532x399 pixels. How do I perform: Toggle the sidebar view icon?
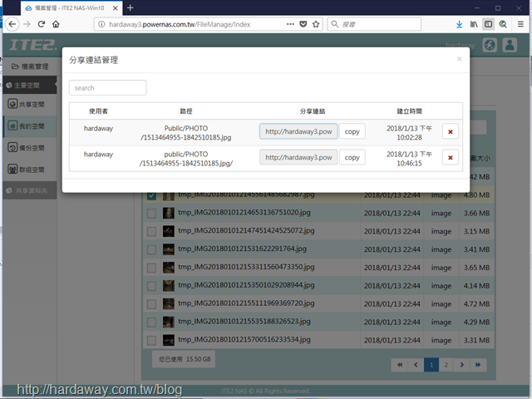pyautogui.click(x=488, y=24)
